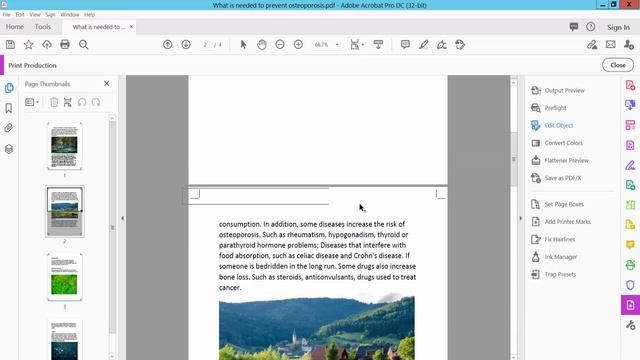Send file by email envelope icon
Viewport: 640px width, 360px height.
(611, 44)
